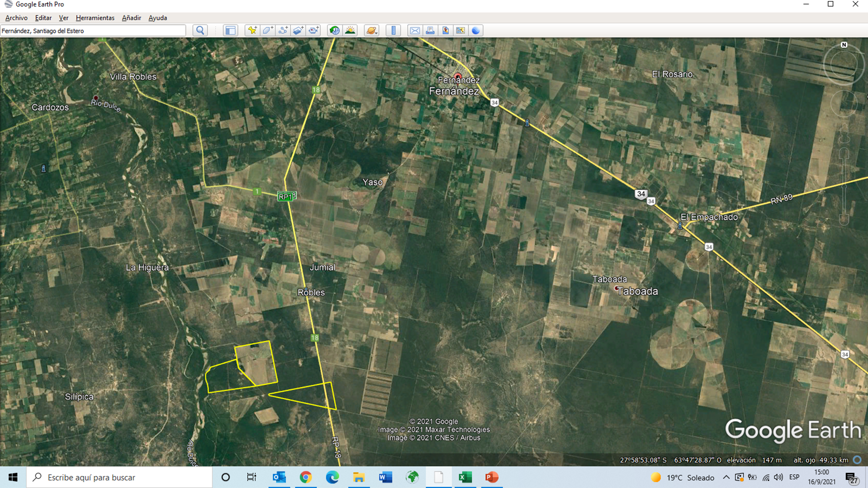Click the search magnifier button
Screen dimensions: 868x488
point(200,30)
